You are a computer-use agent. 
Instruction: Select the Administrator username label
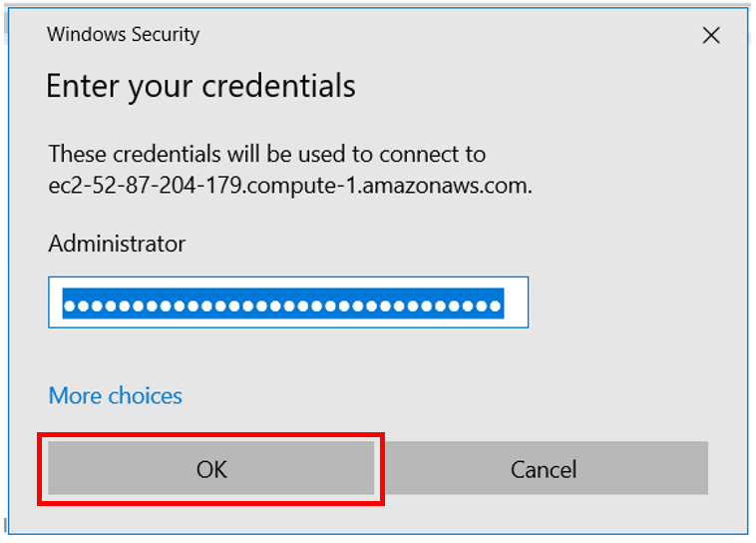point(117,244)
